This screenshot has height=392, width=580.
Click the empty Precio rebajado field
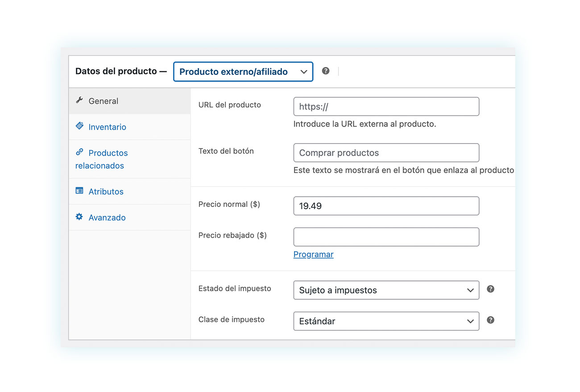[386, 237]
